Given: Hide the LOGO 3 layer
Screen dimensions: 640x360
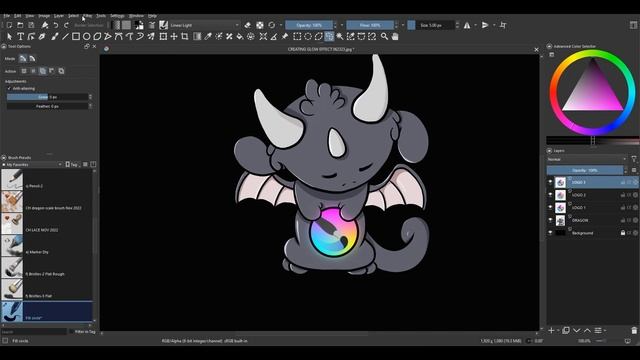Looking at the screenshot, I should click(x=550, y=182).
